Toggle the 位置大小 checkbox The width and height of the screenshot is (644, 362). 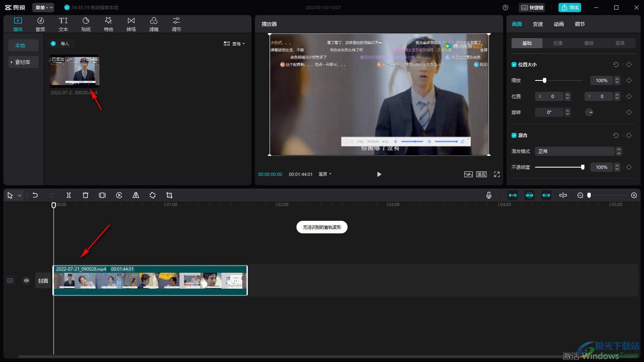(514, 65)
